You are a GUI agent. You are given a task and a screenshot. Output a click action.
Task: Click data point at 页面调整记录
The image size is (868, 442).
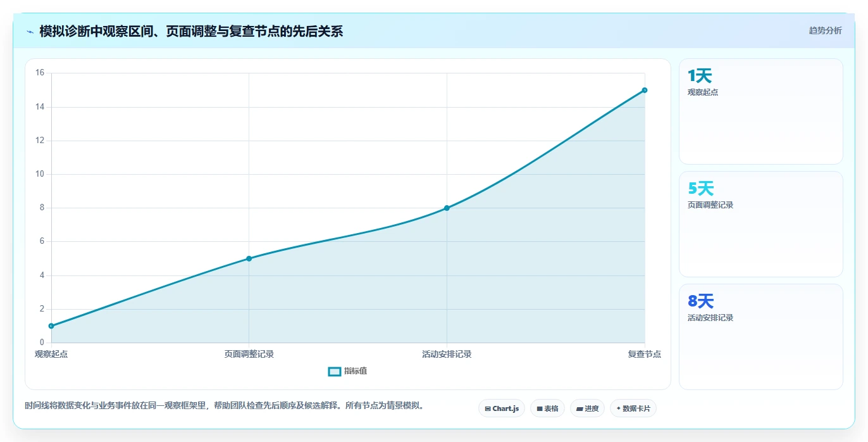(249, 258)
